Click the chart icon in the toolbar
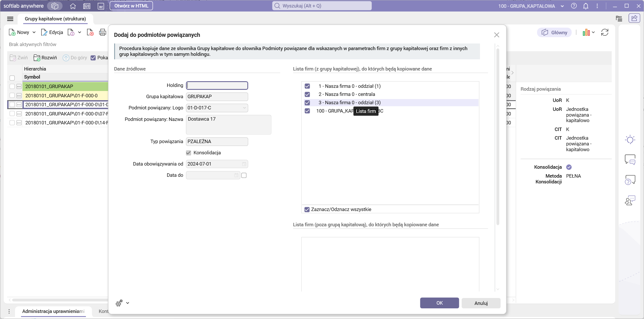The height and width of the screenshot is (319, 644). 586,33
